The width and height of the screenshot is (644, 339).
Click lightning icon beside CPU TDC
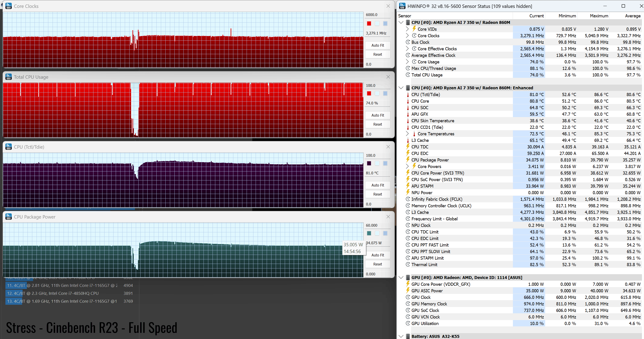pyautogui.click(x=408, y=147)
